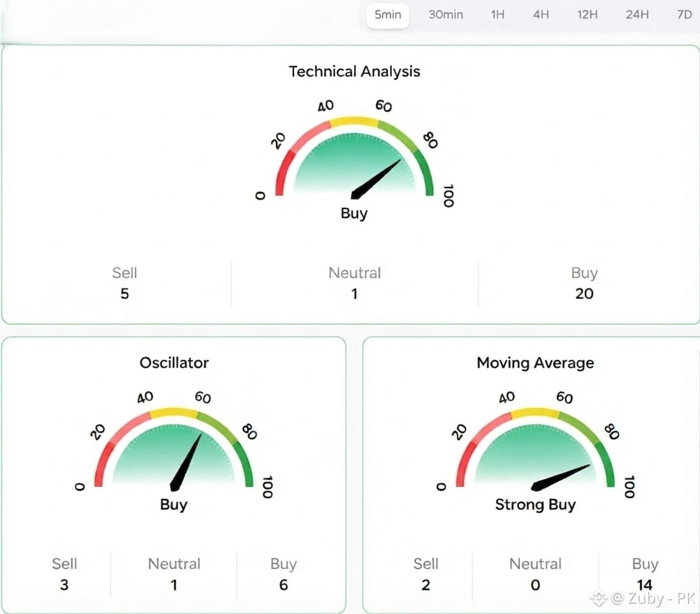Screen dimensions: 700x614
Task: Click the 80 mark on Moving Average gauge
Action: click(612, 432)
